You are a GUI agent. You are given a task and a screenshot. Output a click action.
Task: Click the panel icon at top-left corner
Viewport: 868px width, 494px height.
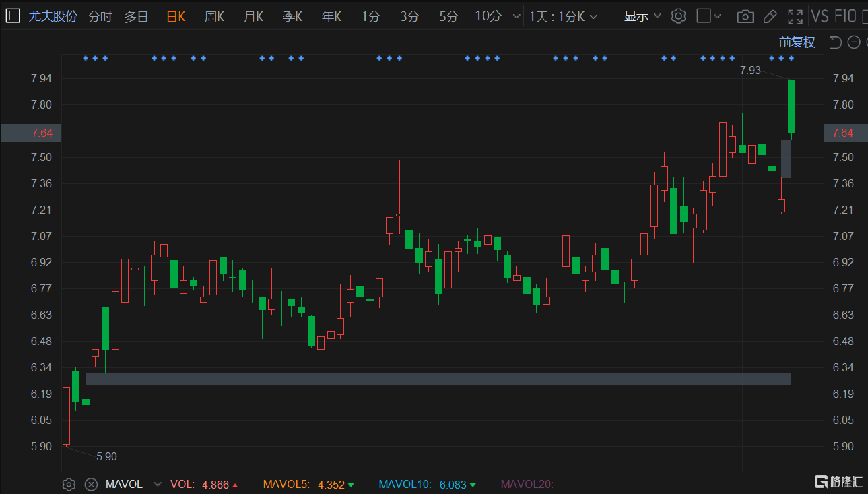click(x=11, y=16)
